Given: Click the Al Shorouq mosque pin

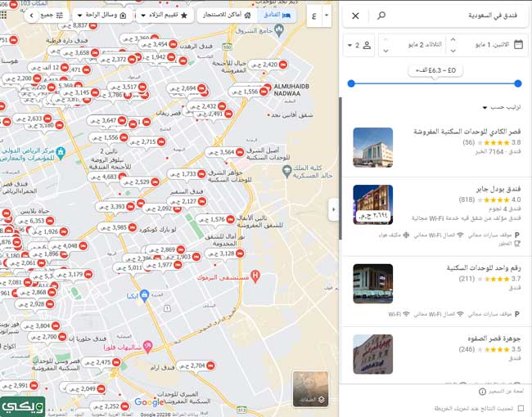Looking at the screenshot, I should pyautogui.click(x=279, y=31).
